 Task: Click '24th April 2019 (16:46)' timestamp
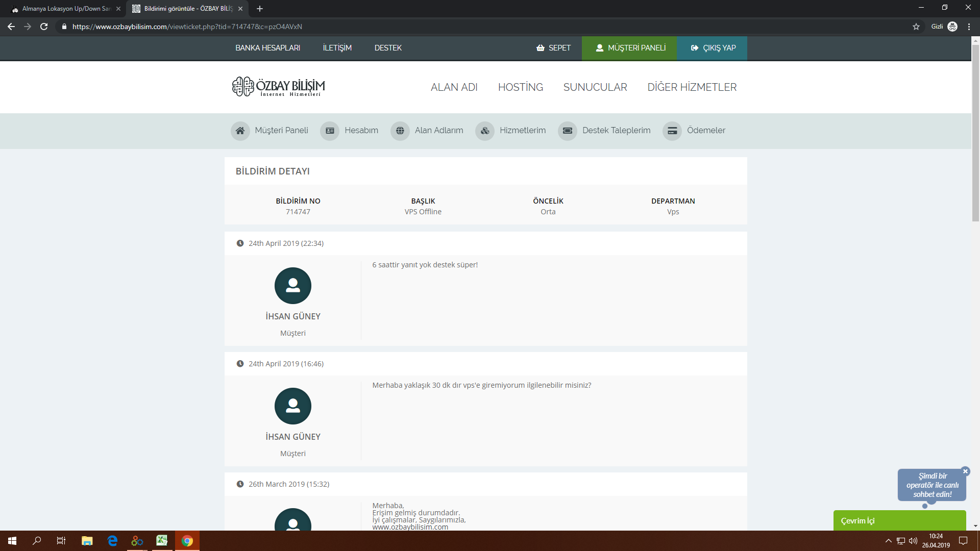(x=286, y=364)
